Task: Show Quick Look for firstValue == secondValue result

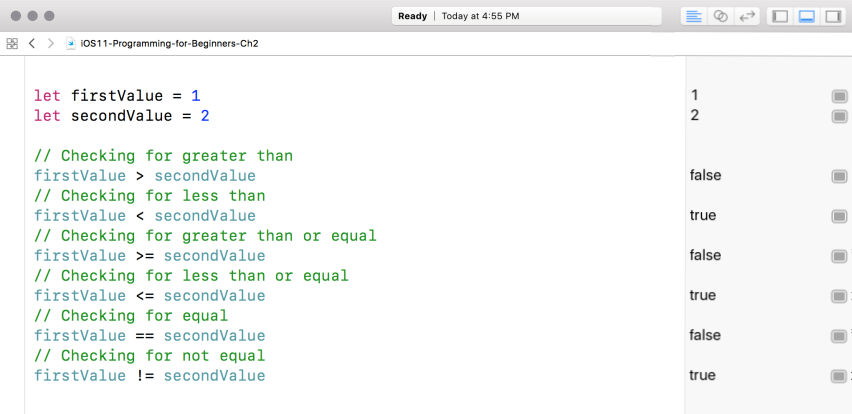Action: [x=840, y=336]
